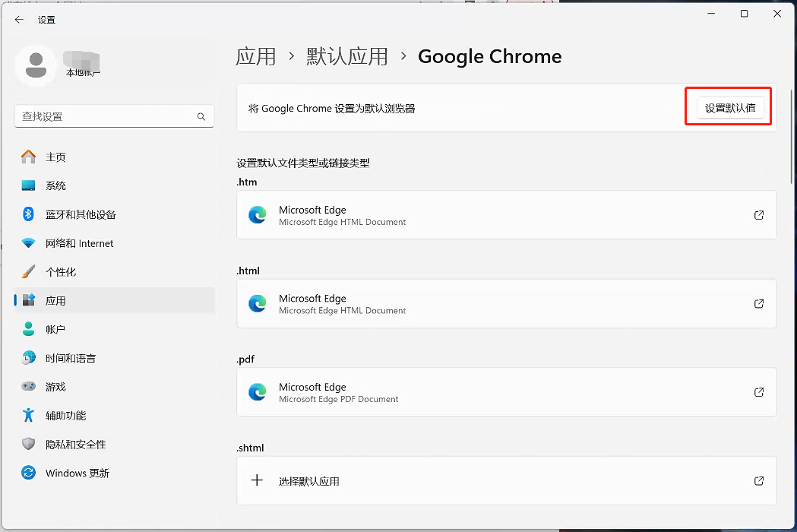797x532 pixels.
Task: Click the 辅助功能 accessibility icon
Action: click(x=28, y=415)
